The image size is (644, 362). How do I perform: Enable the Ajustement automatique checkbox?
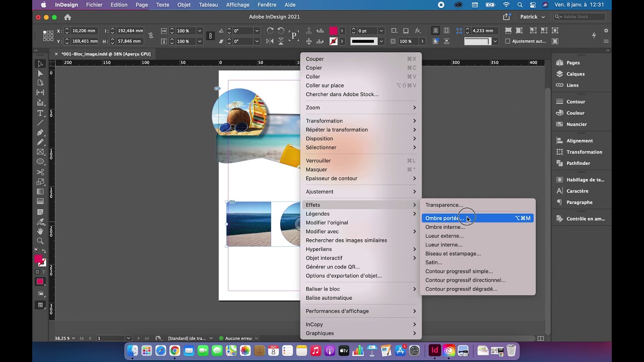(x=508, y=41)
